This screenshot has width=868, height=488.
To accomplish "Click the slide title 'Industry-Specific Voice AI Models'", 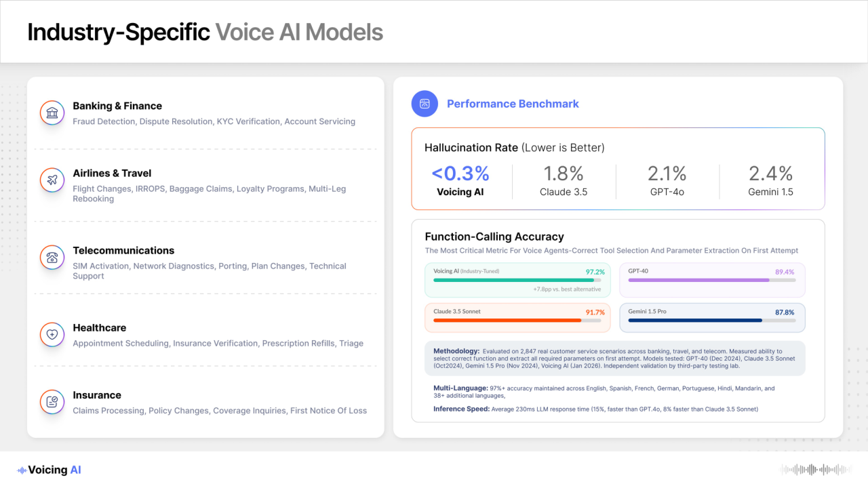I will click(205, 32).
